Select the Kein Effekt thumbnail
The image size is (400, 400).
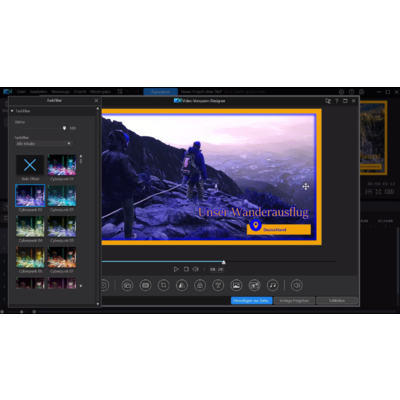pyautogui.click(x=30, y=165)
